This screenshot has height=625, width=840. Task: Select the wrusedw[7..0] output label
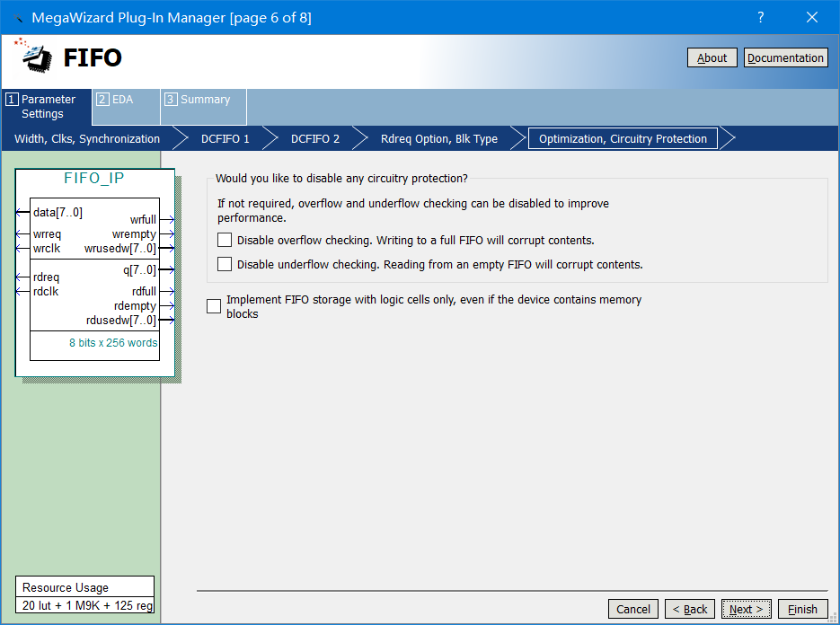120,249
